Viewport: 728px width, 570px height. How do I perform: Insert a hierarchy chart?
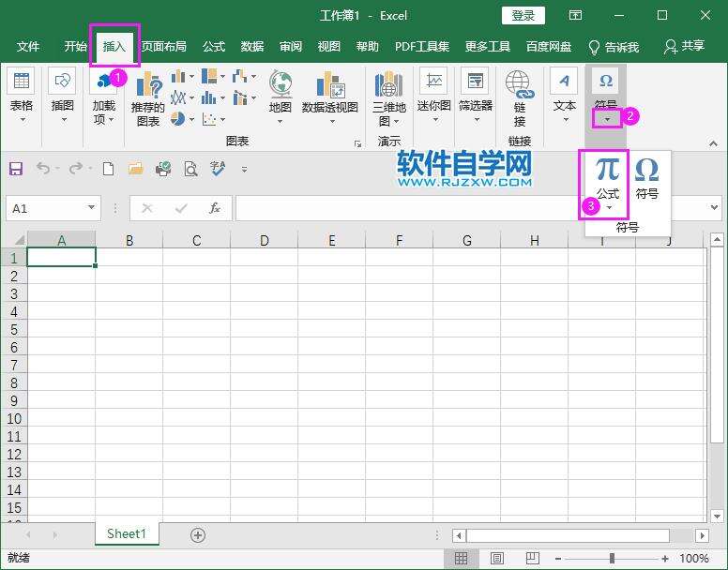(213, 76)
